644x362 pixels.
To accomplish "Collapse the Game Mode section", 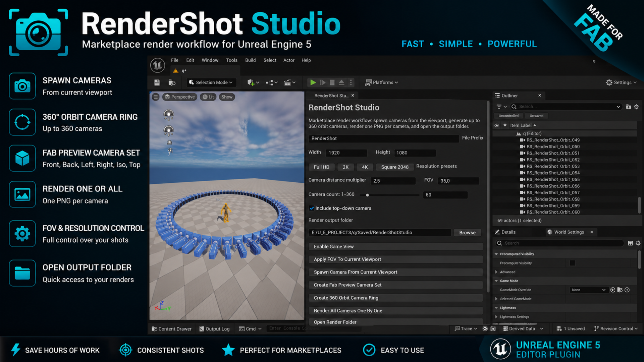I will click(496, 281).
